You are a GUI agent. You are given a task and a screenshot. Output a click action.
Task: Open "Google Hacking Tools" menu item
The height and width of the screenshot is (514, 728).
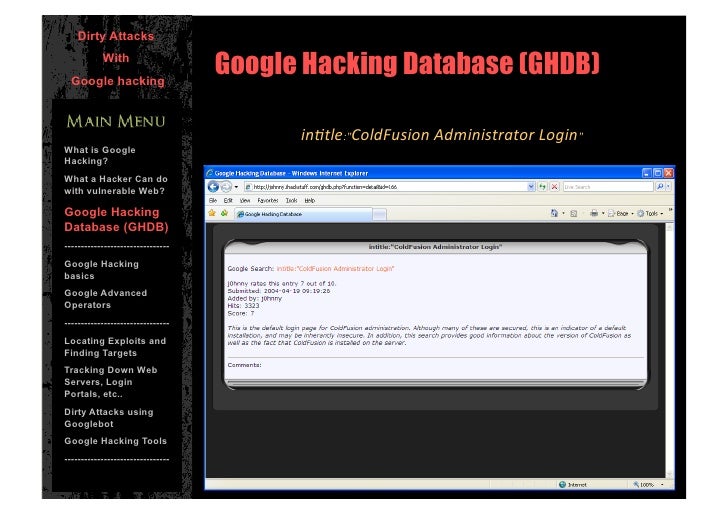[115, 441]
